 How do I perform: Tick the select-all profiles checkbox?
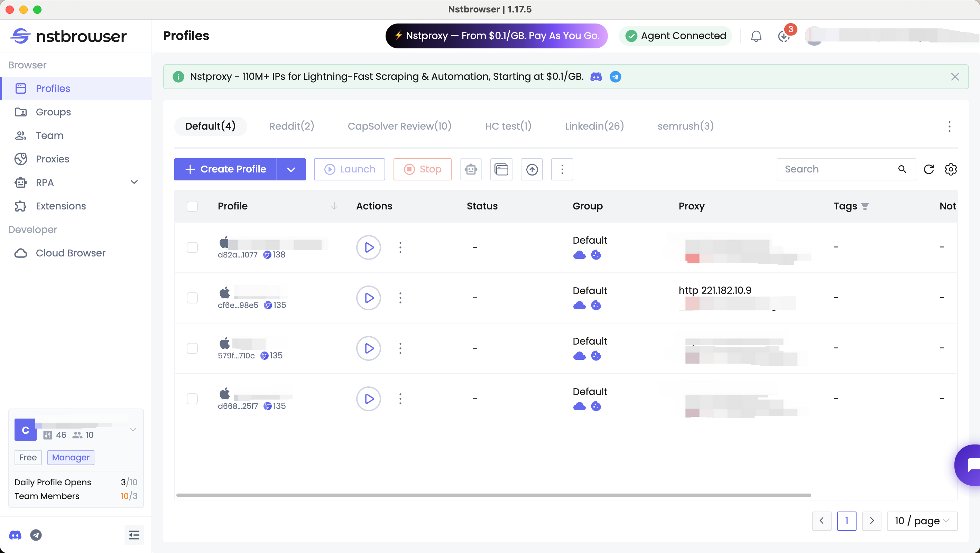192,206
